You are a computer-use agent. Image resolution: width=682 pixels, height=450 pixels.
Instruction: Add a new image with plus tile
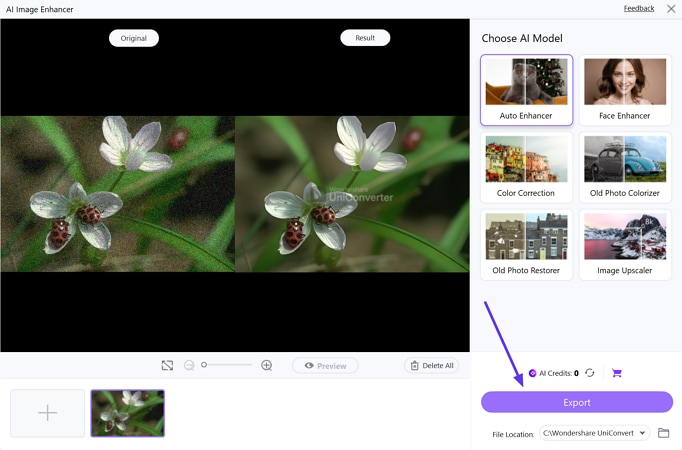(47, 413)
